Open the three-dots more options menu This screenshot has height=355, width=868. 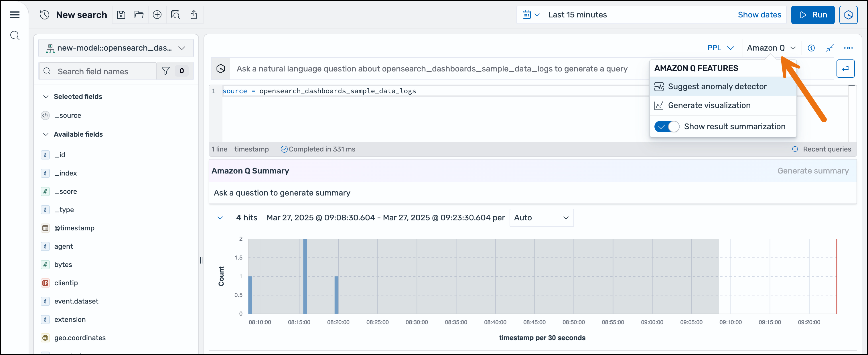(x=848, y=48)
